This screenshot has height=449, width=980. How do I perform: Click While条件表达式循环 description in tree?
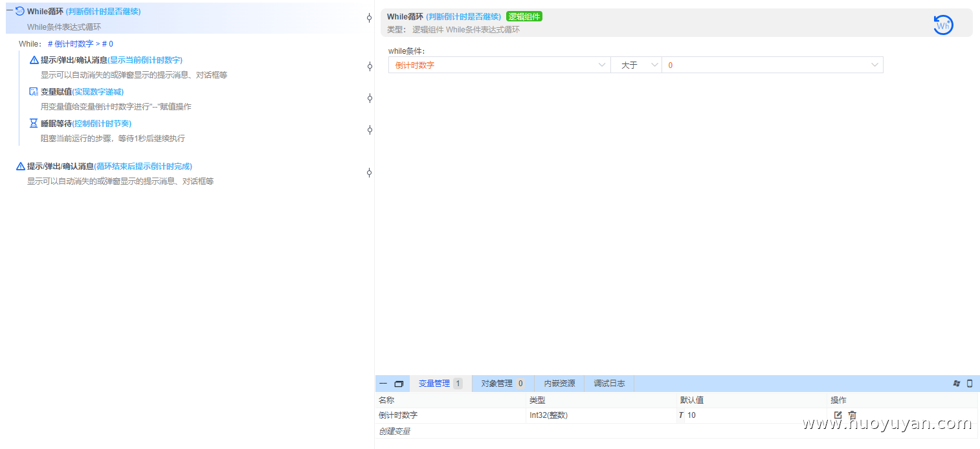[64, 27]
